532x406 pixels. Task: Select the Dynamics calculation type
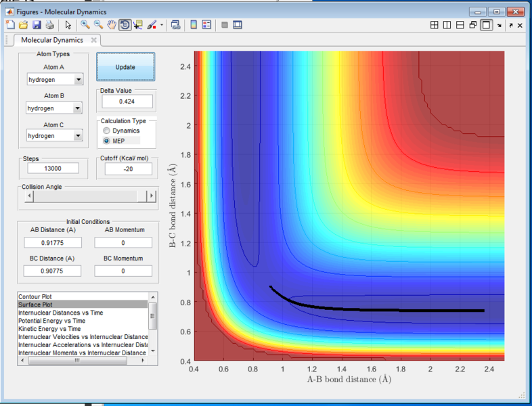[x=106, y=131]
